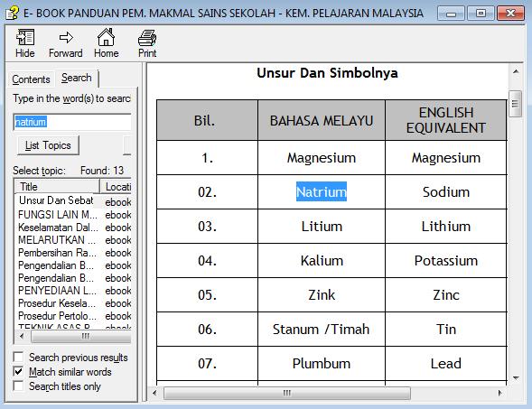
Task: Click the BAHASA MELAYU header cell
Action: pyautogui.click(x=322, y=120)
